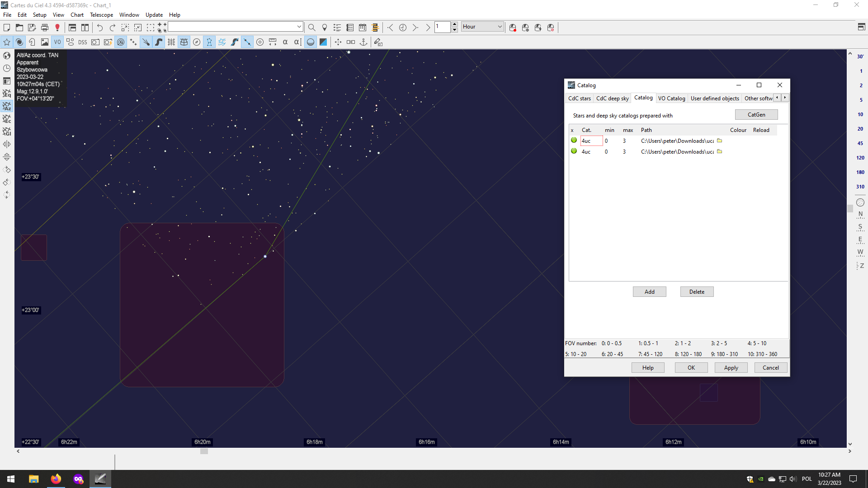Step time forward with the right arrow

415,28
